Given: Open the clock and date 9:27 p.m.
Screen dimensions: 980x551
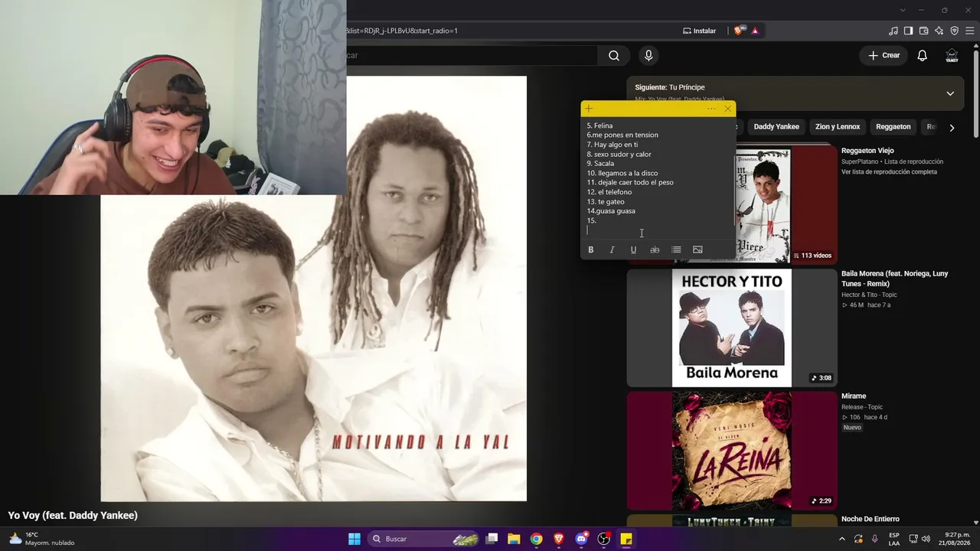Looking at the screenshot, I should (956, 539).
